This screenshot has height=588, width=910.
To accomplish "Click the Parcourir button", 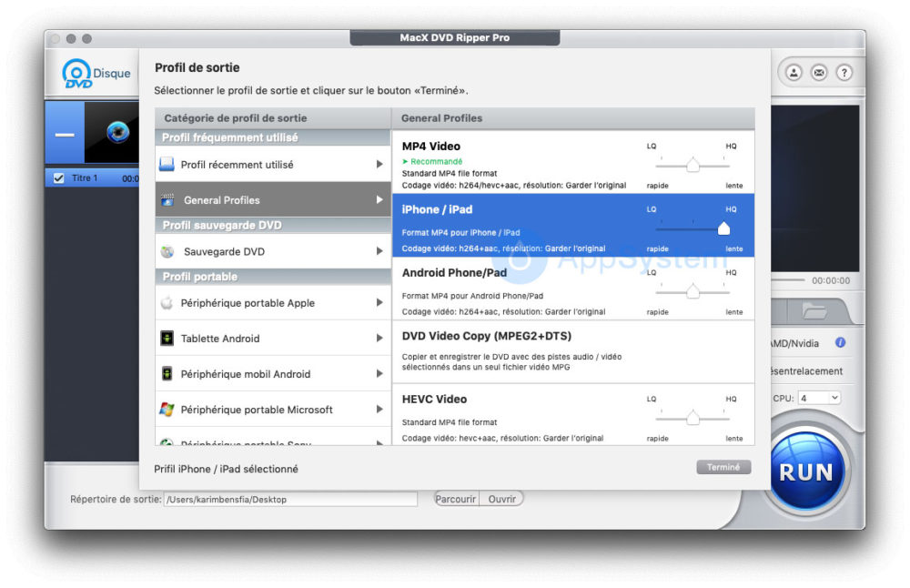I will click(x=455, y=499).
